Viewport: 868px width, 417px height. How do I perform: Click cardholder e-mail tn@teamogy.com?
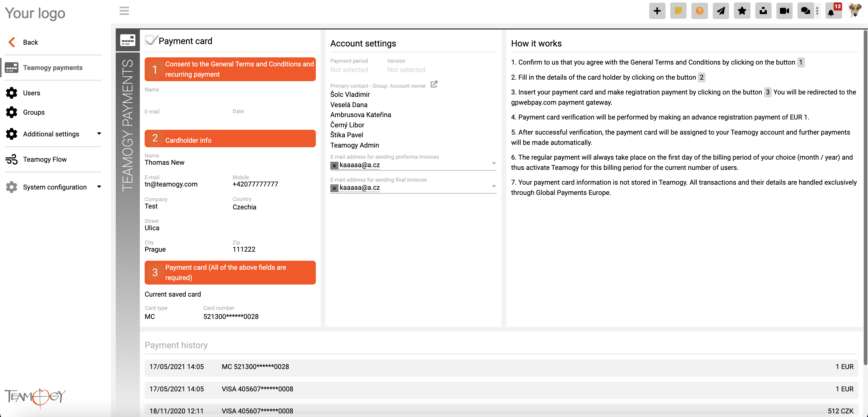click(x=171, y=184)
